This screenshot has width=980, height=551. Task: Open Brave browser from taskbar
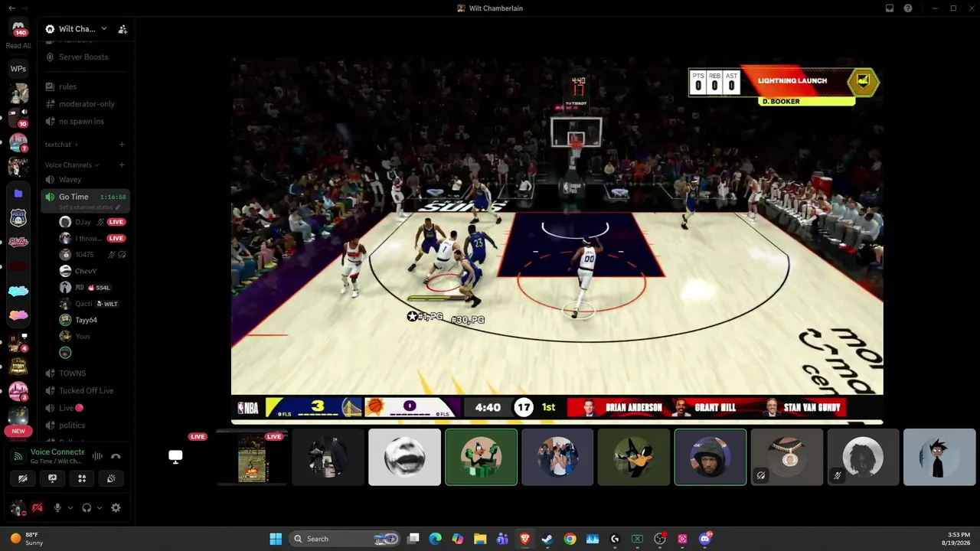point(525,539)
